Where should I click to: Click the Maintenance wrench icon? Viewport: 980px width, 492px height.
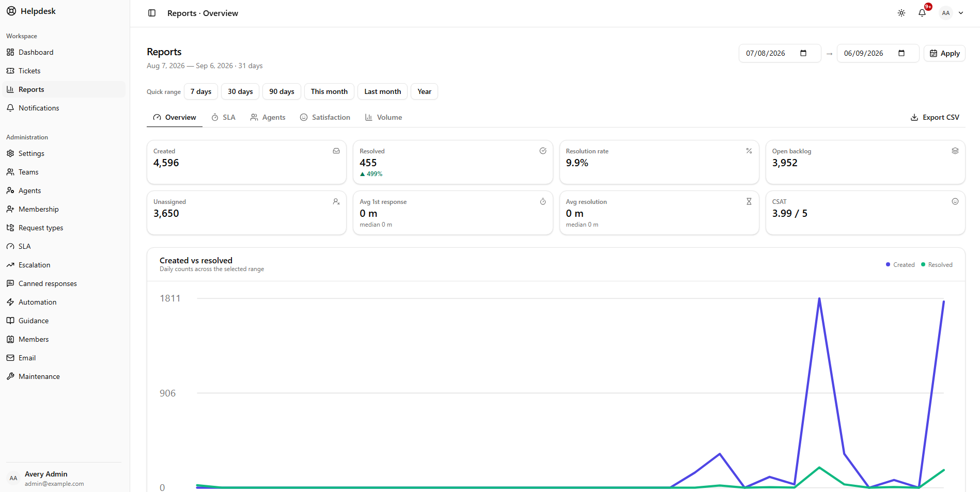coord(10,376)
